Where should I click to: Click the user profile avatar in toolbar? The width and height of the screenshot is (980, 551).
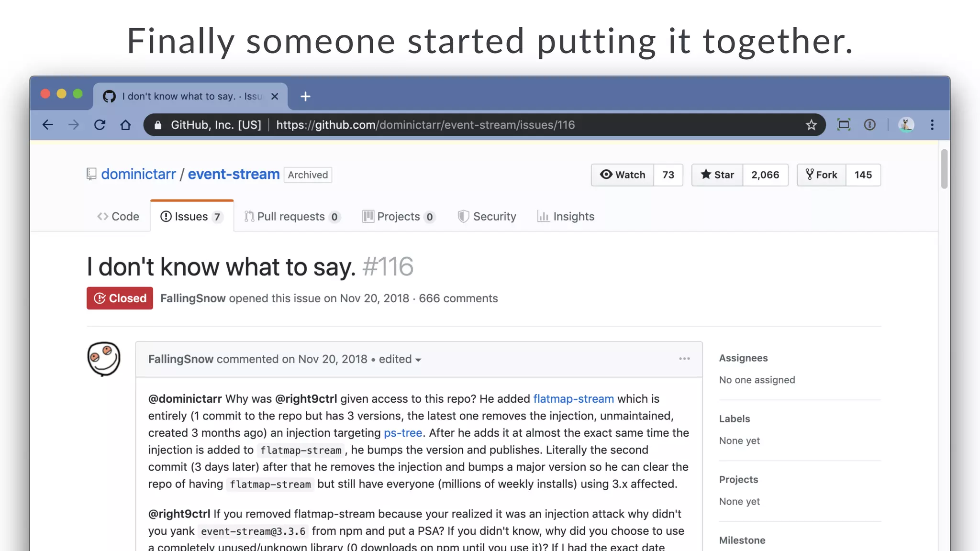905,125
